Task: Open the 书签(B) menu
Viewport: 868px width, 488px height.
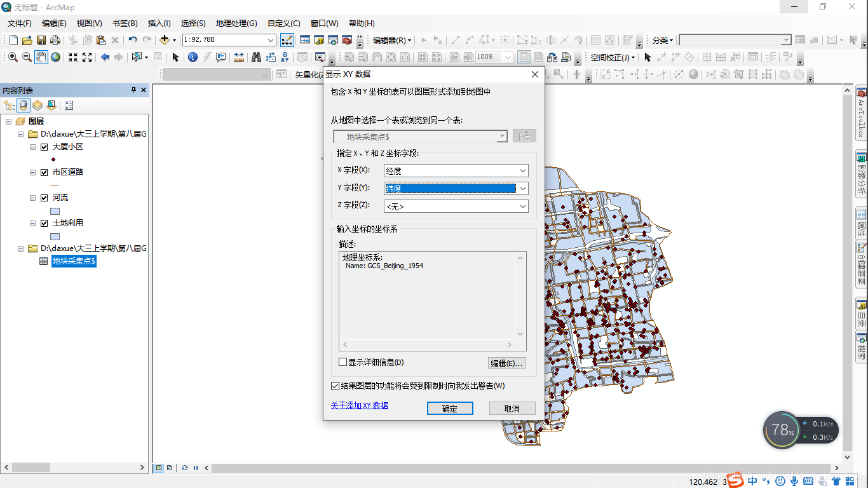Action: tap(125, 24)
